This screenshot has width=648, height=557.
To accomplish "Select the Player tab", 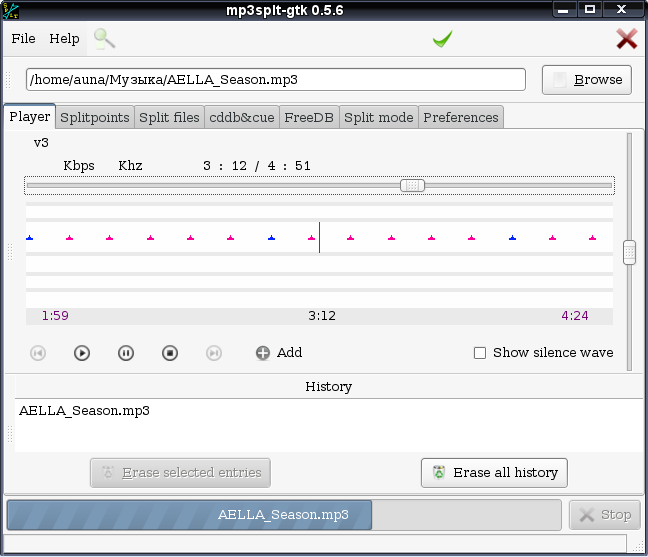I will click(30, 117).
